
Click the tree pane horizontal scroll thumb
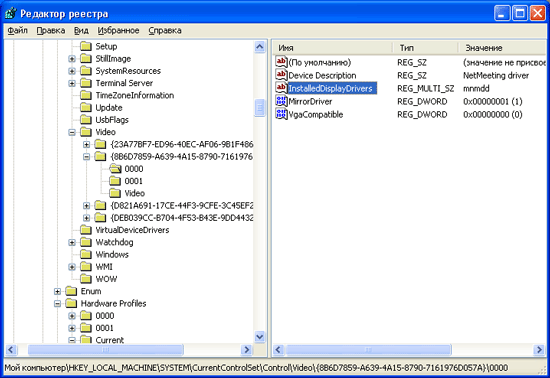[x=106, y=350]
